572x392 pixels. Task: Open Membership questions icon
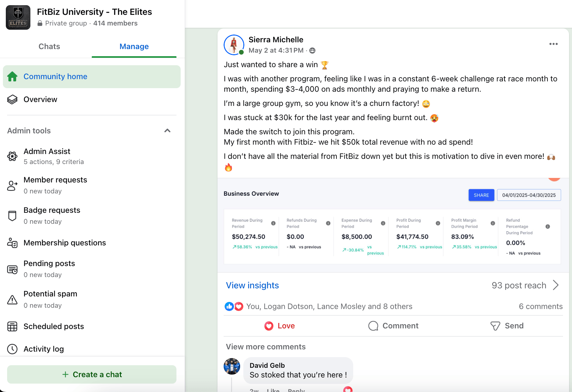pos(12,243)
